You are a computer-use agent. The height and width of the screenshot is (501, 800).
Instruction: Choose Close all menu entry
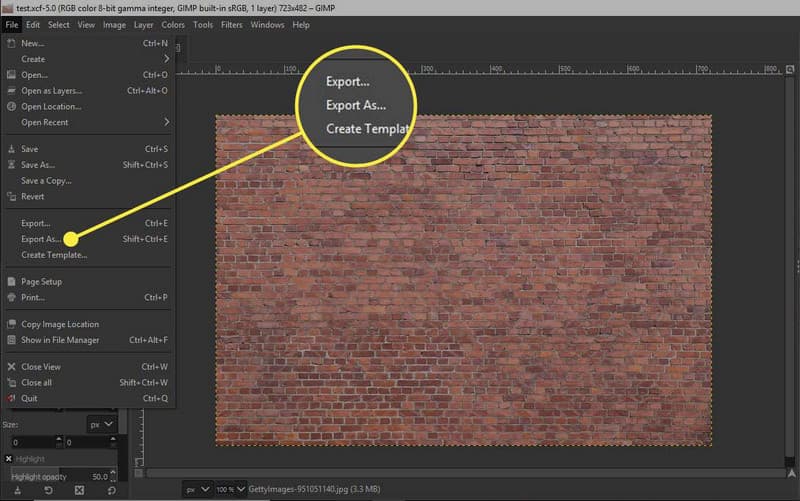point(88,383)
